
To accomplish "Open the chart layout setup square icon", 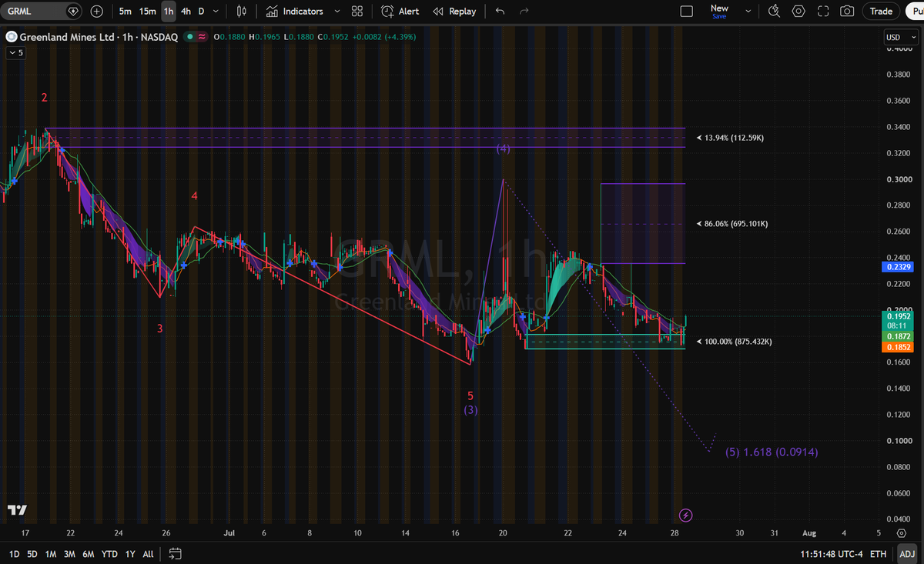I will point(686,12).
